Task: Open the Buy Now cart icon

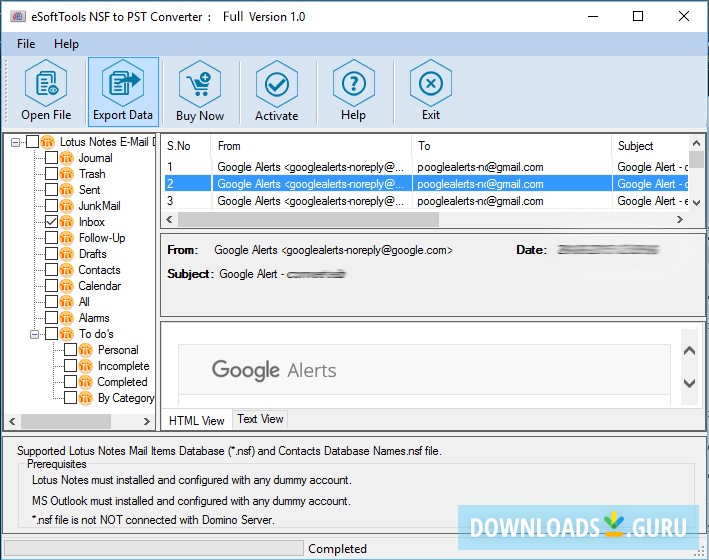Action: coord(200,84)
